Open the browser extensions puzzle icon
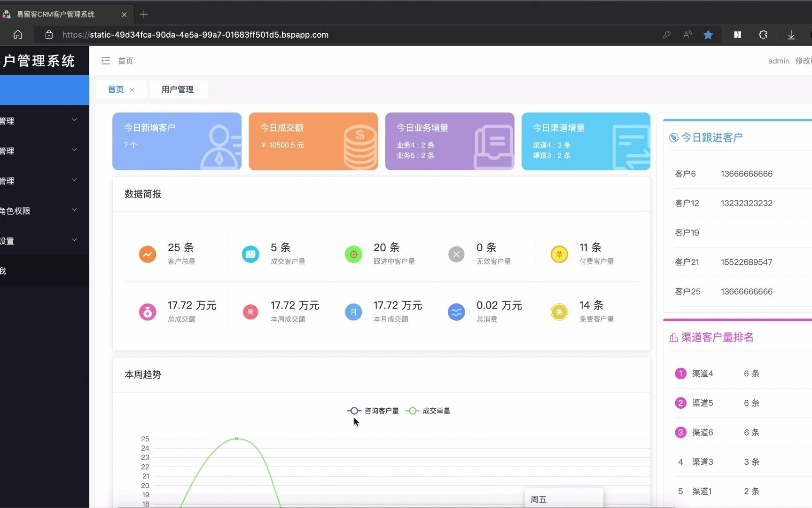Screen dimensions: 812x508 point(763,35)
